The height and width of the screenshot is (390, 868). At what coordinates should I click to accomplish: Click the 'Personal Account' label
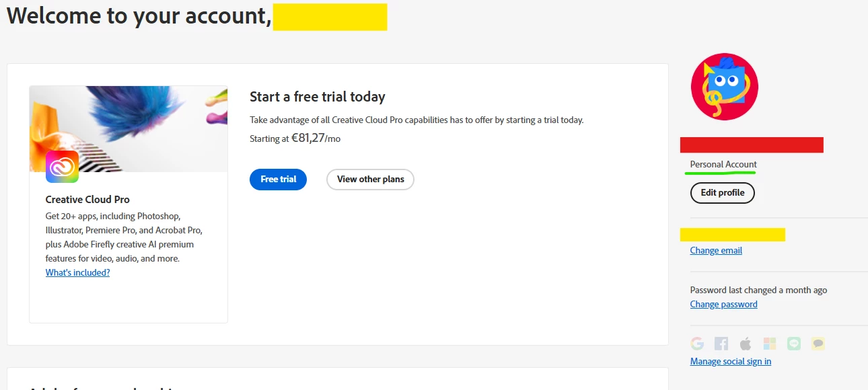coord(723,165)
